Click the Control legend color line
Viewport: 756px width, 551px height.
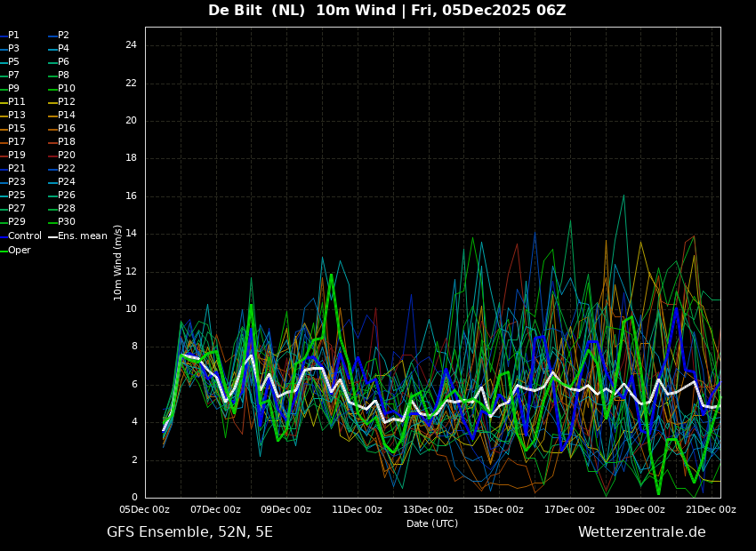(4, 236)
